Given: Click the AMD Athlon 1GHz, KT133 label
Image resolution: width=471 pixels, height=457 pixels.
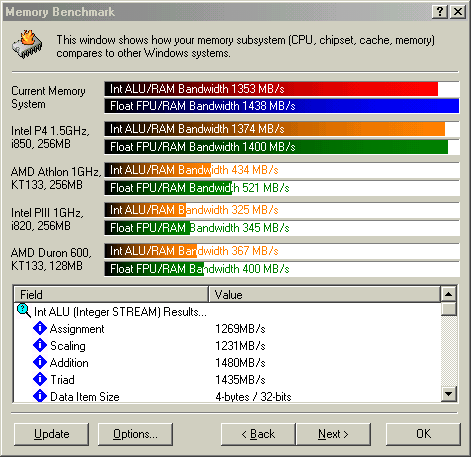Looking at the screenshot, I should 56,178.
